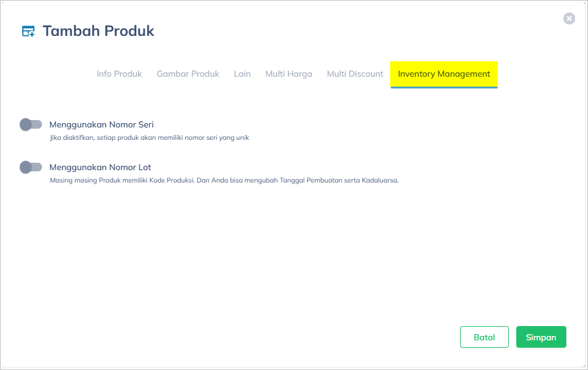Click the calendar-plus icon beside the Tambah Produk title
Image resolution: width=588 pixels, height=370 pixels.
coord(28,31)
